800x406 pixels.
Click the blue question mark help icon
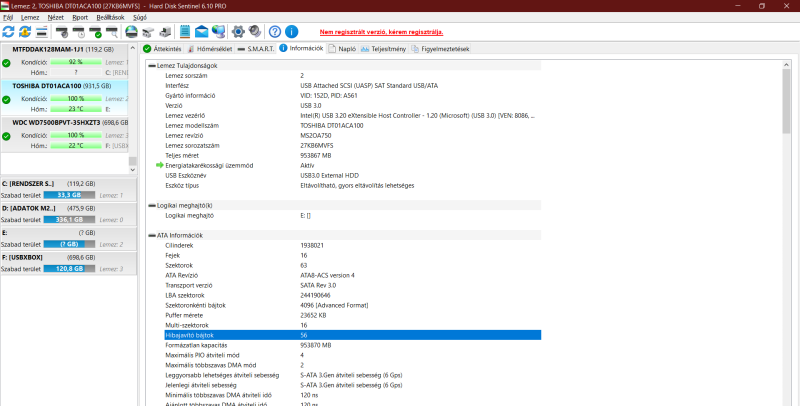click(275, 32)
